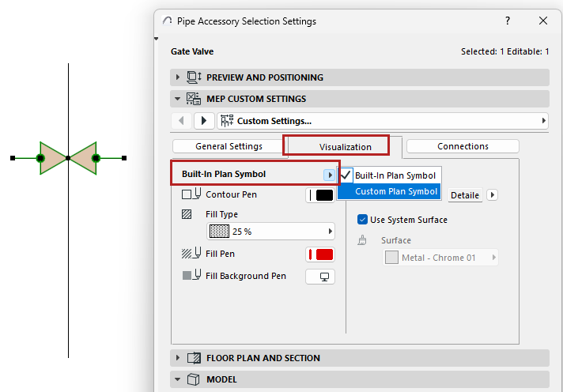Choose checked Built-In Plan Symbol menu entry
Viewport: 563px width, 392px height.
[389, 175]
